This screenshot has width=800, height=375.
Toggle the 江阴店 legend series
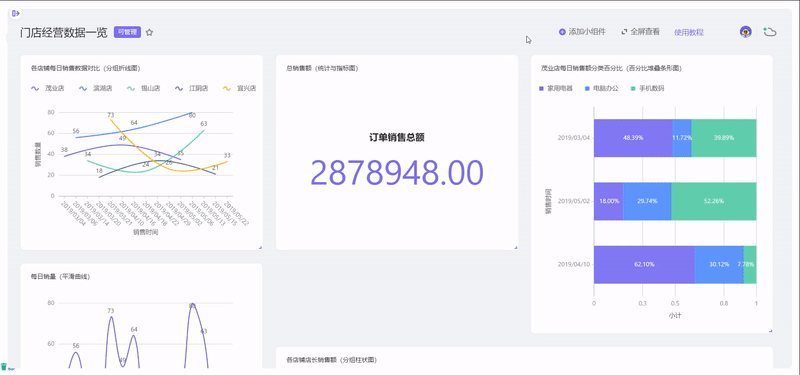point(191,88)
